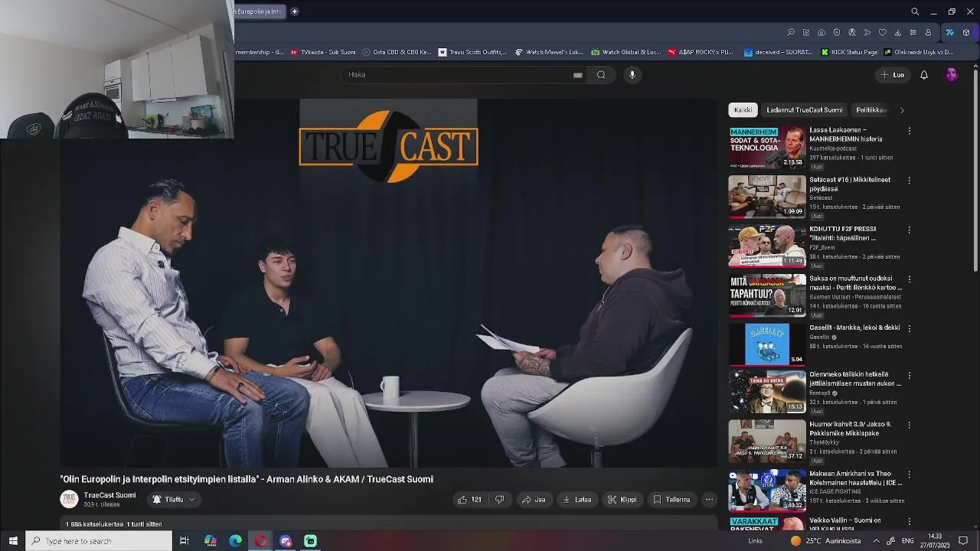980x551 pixels.
Task: Click the YouTube search magnifier button
Action: point(601,75)
